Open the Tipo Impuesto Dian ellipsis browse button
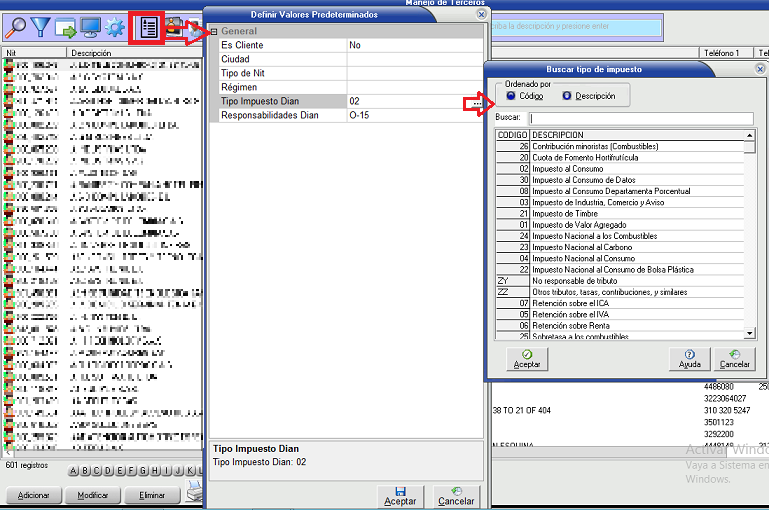The height and width of the screenshot is (510, 769). [477, 102]
